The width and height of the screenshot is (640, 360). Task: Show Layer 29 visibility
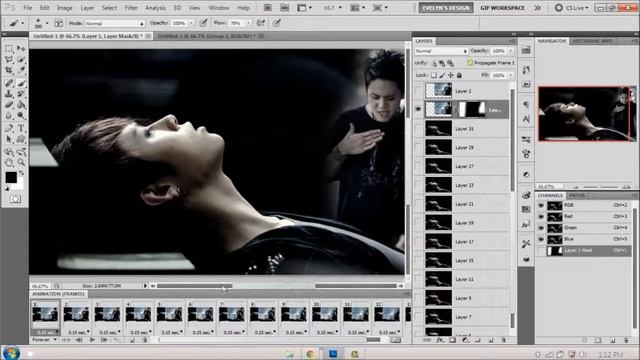coord(418,147)
